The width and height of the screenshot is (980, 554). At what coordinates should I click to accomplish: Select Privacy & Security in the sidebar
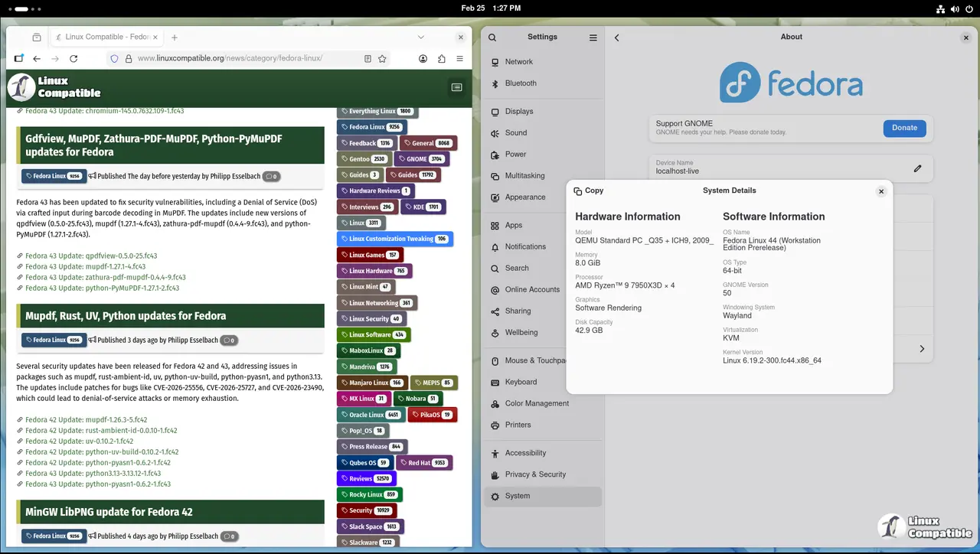point(535,474)
